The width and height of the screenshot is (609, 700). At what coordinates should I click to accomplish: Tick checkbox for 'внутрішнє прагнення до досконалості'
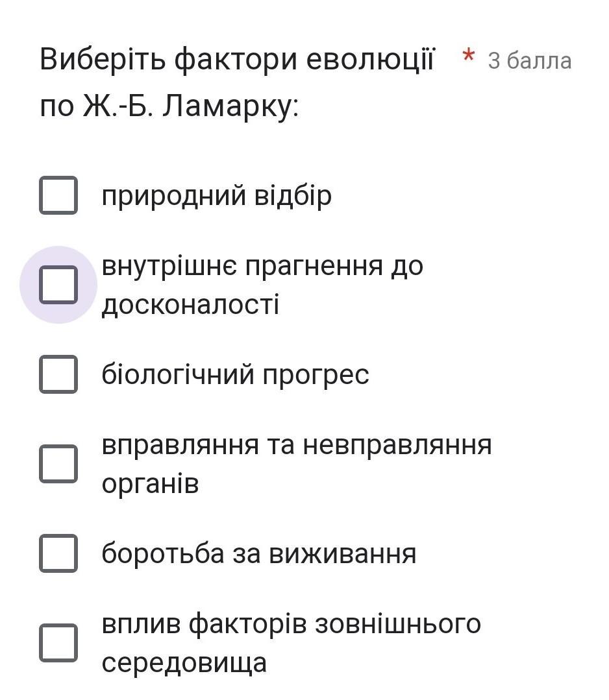pos(58,285)
